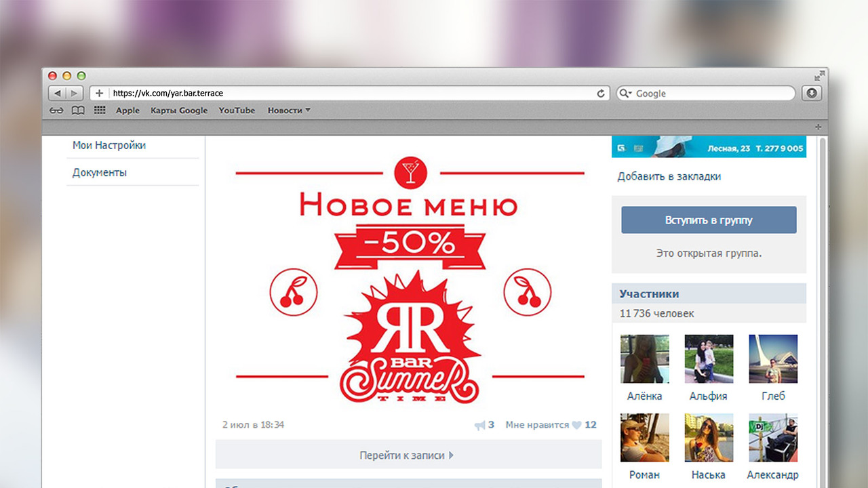The image size is (868, 488).
Task: Click the Вступить в группу button
Action: click(709, 220)
